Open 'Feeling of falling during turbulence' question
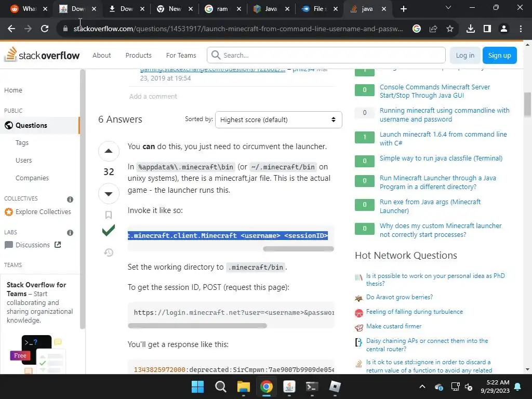 click(414, 312)
